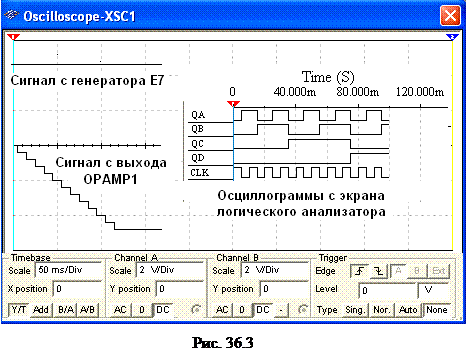Select Add display mode
Screen dimensions: 468x361
(41, 310)
